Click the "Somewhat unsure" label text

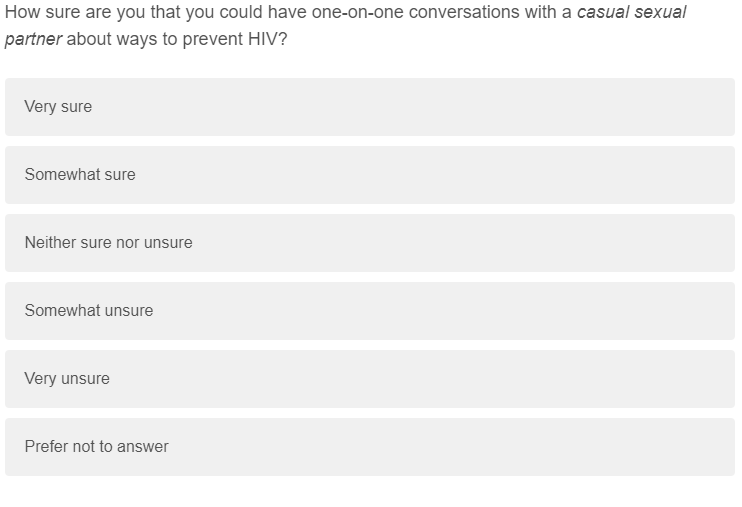coord(89,311)
